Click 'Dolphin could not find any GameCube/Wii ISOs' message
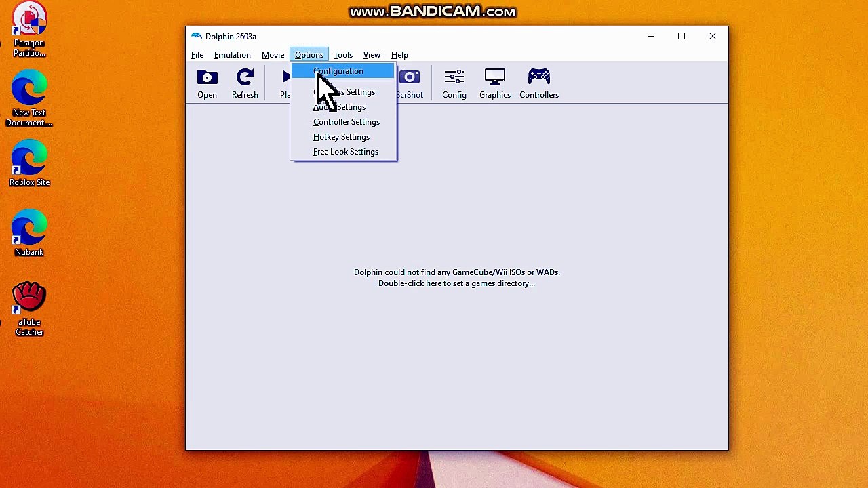The height and width of the screenshot is (488, 868). coord(456,272)
